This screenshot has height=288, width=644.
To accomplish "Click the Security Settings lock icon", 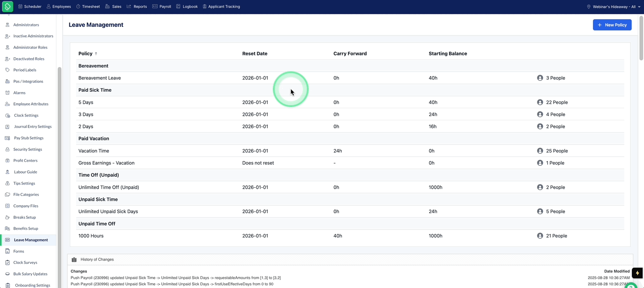I will (7, 149).
